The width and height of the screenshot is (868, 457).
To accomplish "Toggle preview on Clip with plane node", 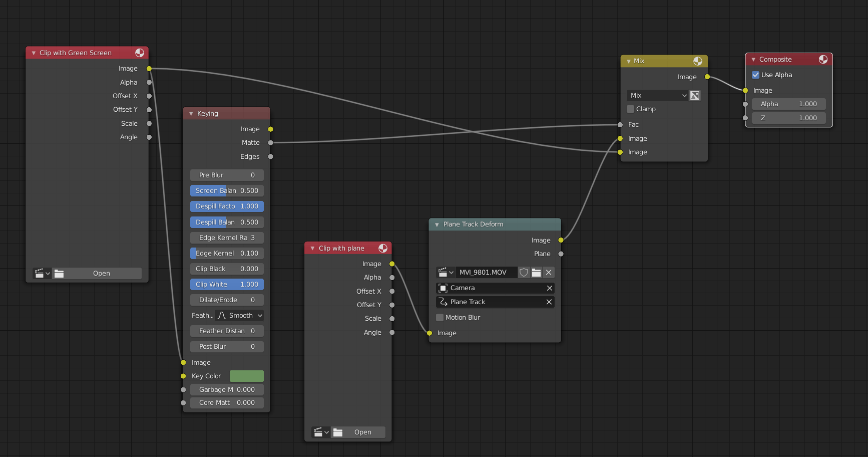I will tap(383, 248).
